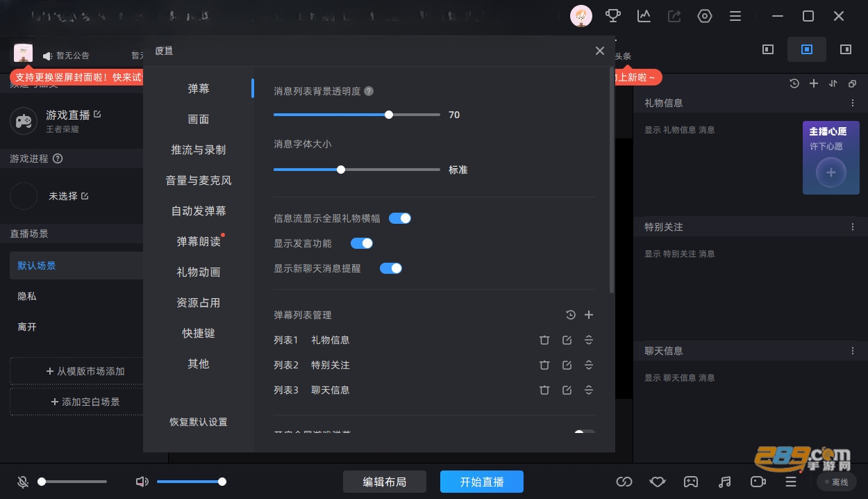
Task: Restore default danmaku panels in right sidebar
Action: tap(794, 83)
